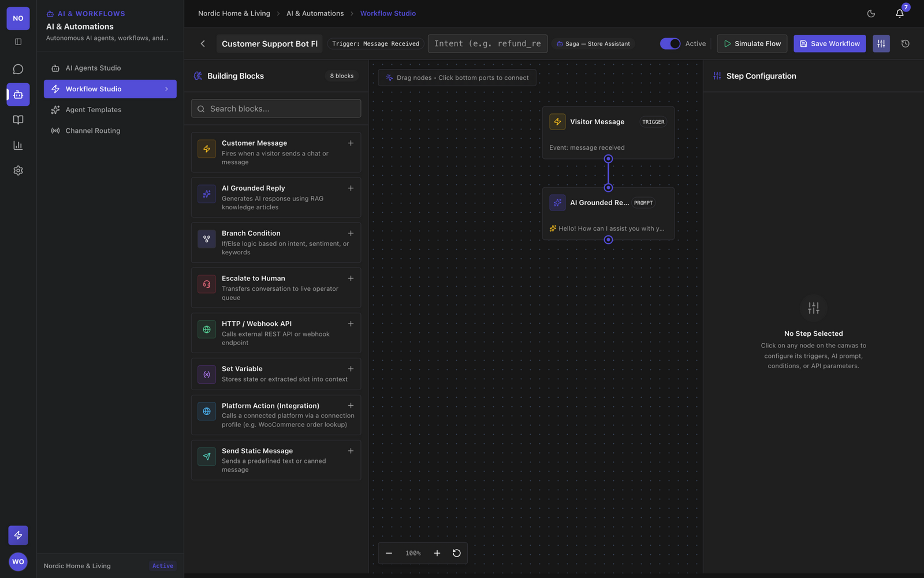Click the Step Configuration panel header

(761, 76)
